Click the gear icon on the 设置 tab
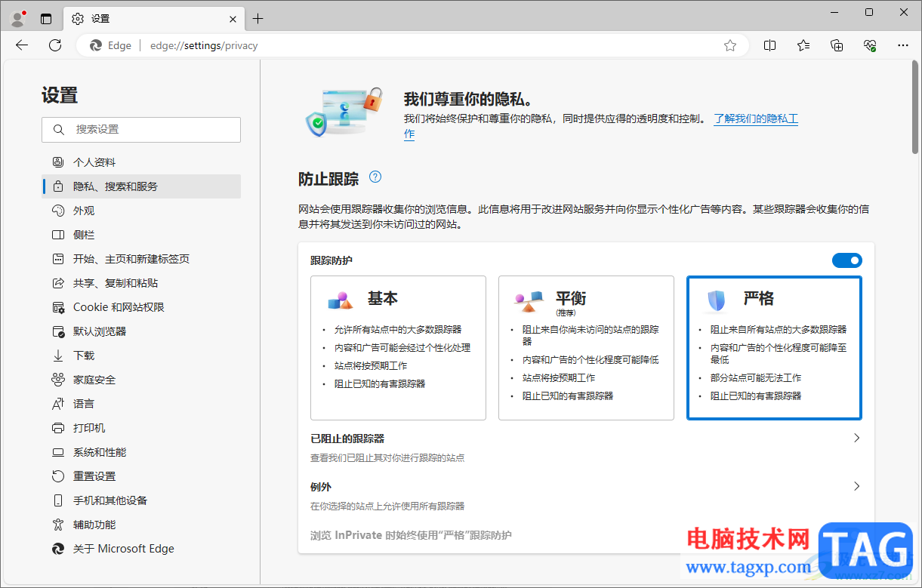The image size is (922, 588). click(78, 19)
